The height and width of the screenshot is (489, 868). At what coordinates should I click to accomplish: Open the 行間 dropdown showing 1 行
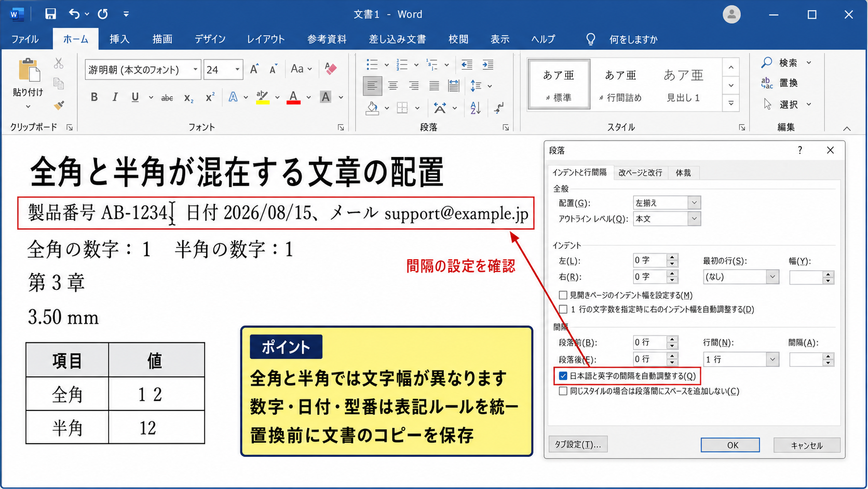click(772, 359)
